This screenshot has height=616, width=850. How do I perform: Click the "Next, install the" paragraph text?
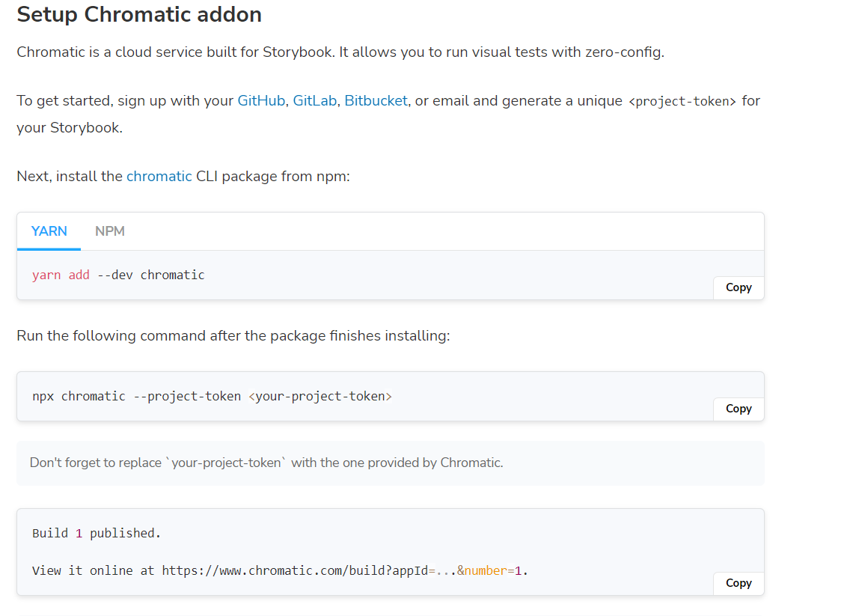pyautogui.click(x=70, y=177)
